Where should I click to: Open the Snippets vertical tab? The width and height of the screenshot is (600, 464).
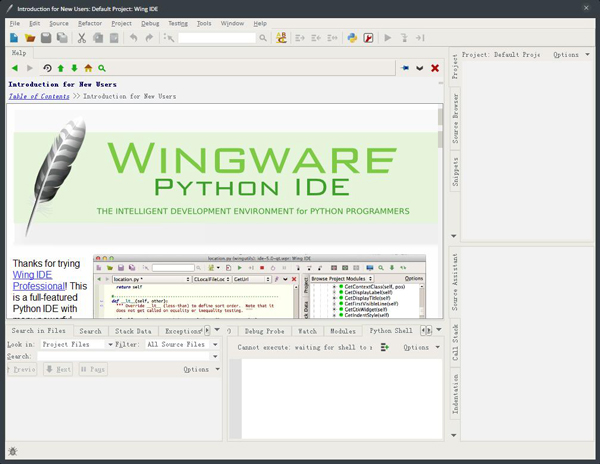point(455,172)
